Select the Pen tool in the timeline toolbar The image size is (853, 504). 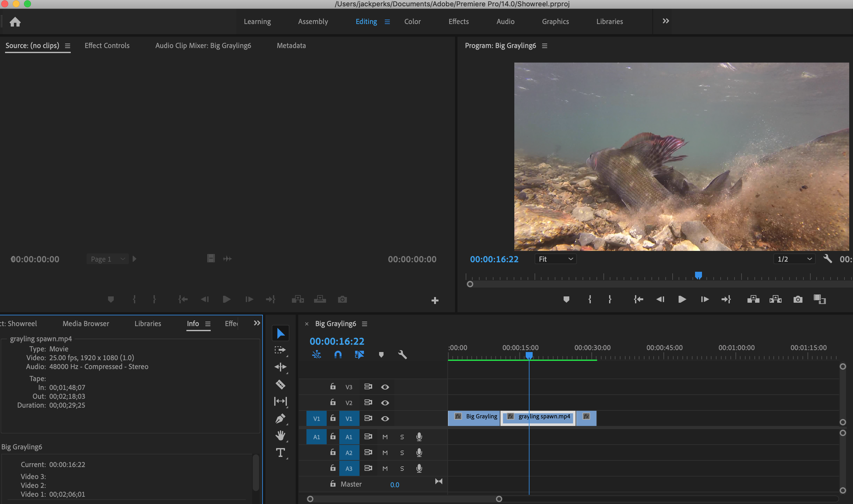point(281,418)
